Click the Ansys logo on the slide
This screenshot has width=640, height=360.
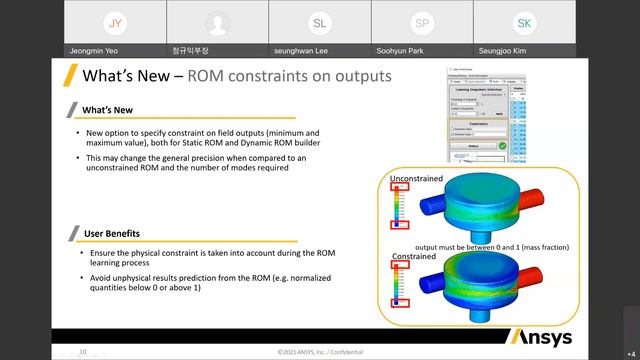point(541,338)
